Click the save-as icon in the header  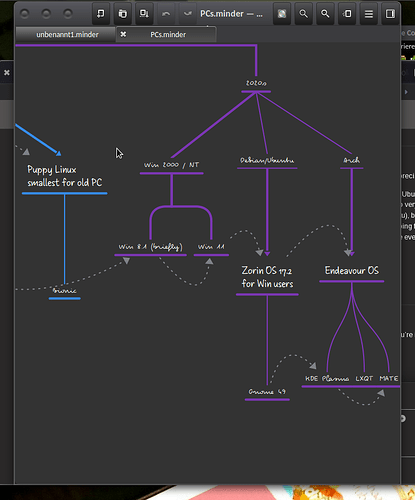pyautogui.click(x=144, y=14)
